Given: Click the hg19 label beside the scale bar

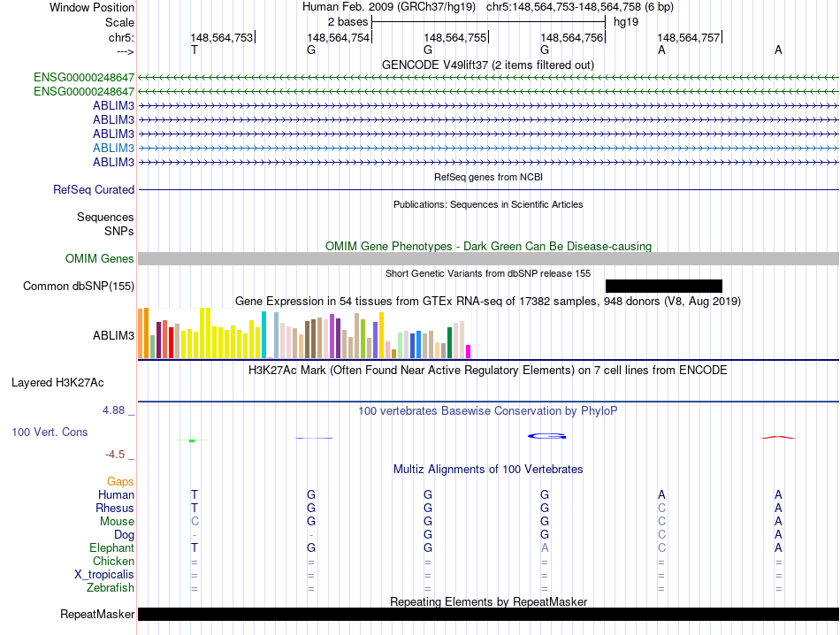Looking at the screenshot, I should (x=626, y=22).
